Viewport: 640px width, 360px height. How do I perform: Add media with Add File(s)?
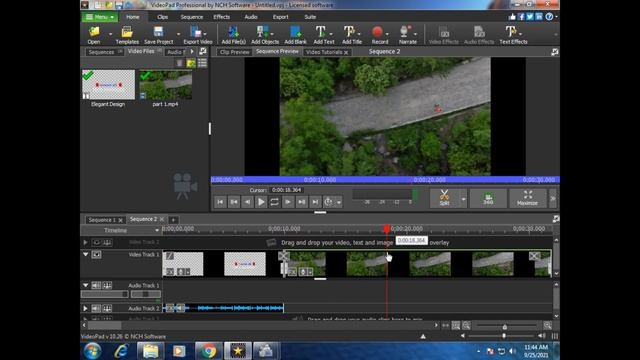pyautogui.click(x=233, y=35)
